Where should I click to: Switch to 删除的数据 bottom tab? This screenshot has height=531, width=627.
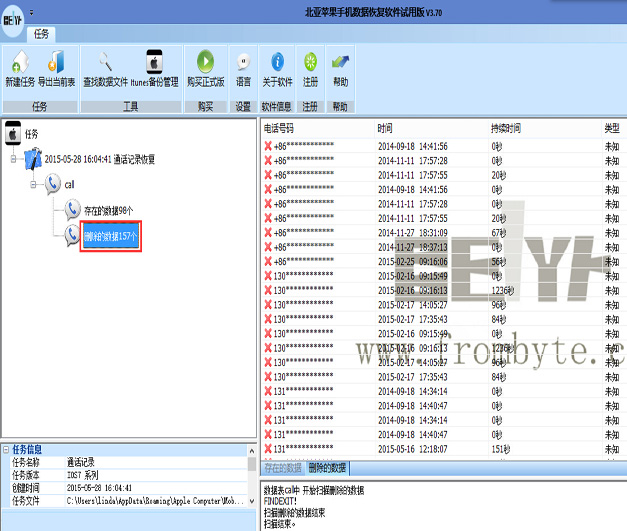click(x=327, y=468)
